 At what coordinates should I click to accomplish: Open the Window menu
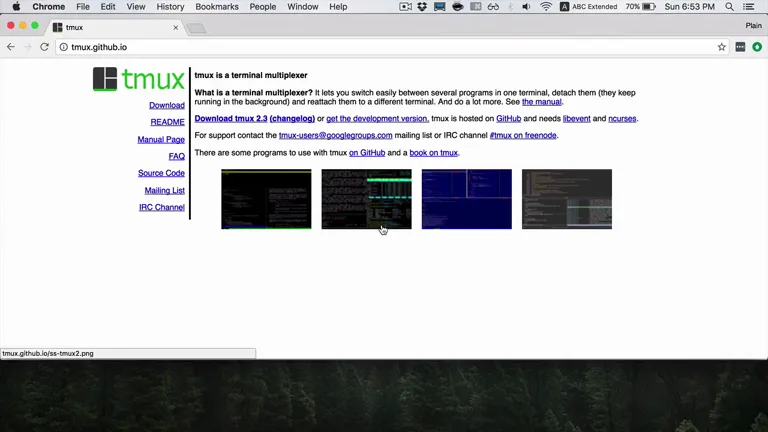pyautogui.click(x=303, y=7)
